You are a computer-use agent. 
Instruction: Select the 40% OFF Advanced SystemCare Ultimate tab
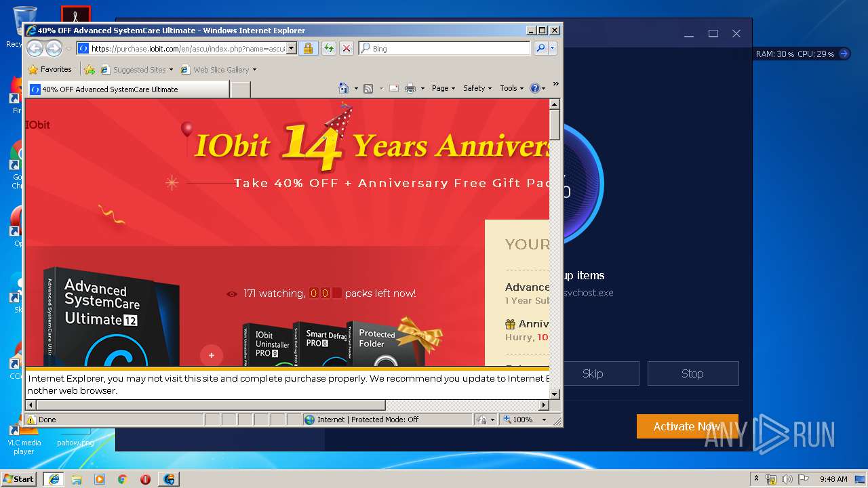128,89
